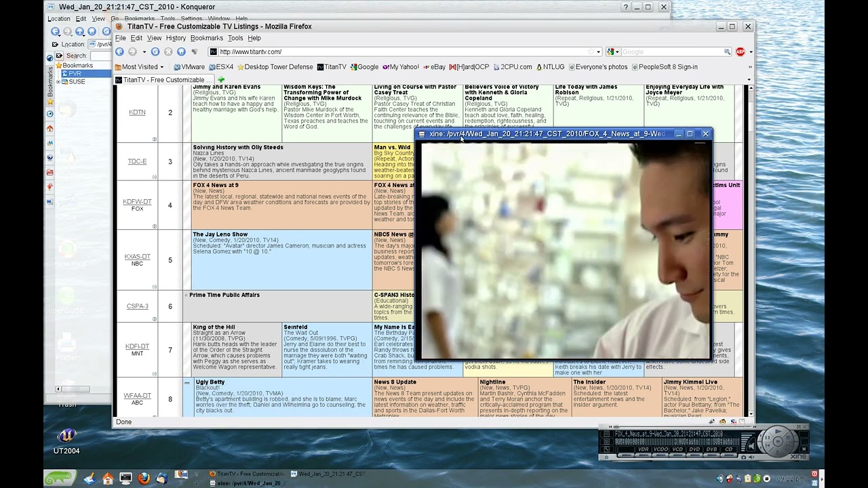This screenshot has height=488, width=868.
Task: Select Bookmarks root in Konqueror sidebar
Action: (x=74, y=66)
